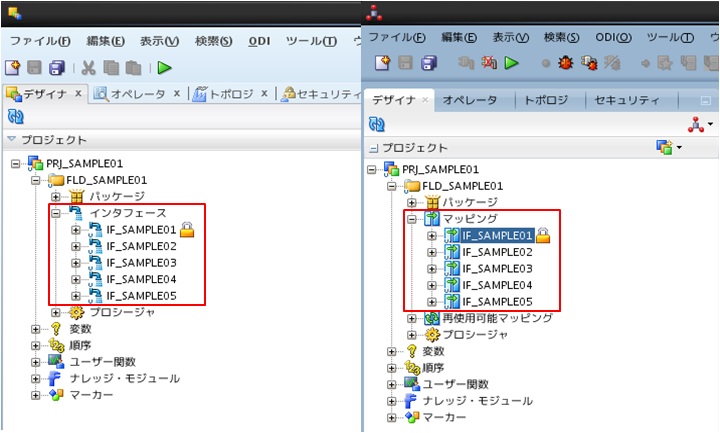Expand 再使用可能マッピング node in right tree
The image size is (720, 433).
pos(411,318)
